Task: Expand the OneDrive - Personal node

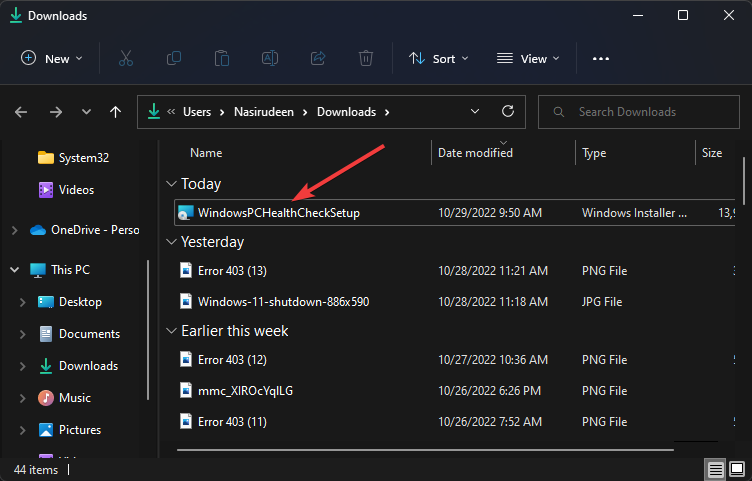Action: click(15, 230)
